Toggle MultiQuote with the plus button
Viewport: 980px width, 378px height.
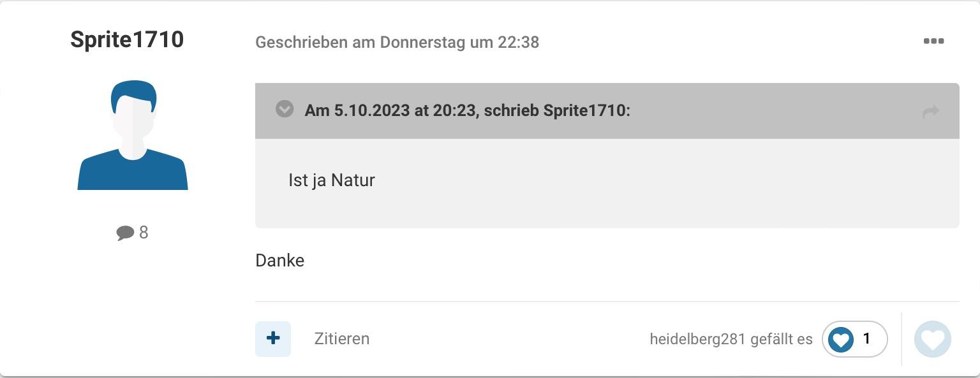coord(273,338)
